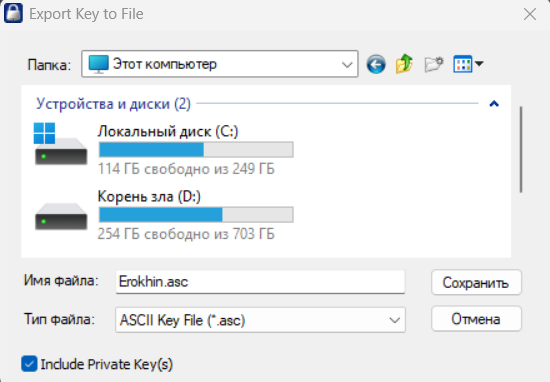Click the Имя файла text field
The height and width of the screenshot is (382, 550).
tap(260, 282)
